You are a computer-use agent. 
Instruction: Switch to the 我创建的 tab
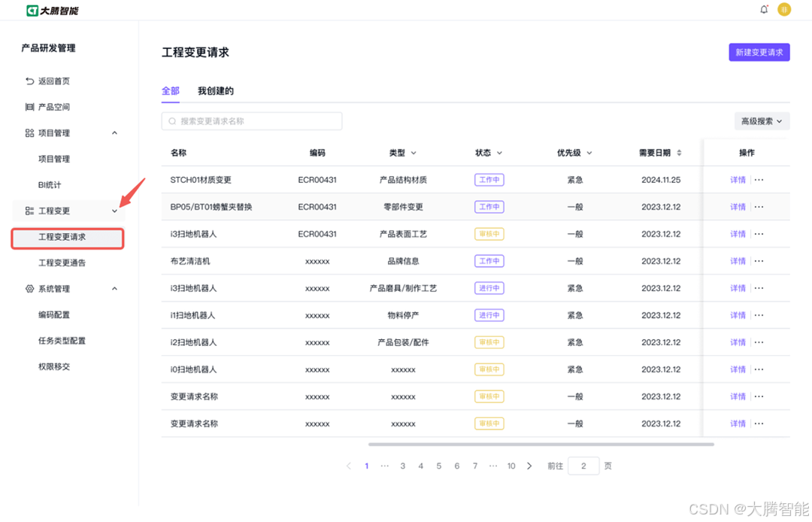click(x=216, y=91)
